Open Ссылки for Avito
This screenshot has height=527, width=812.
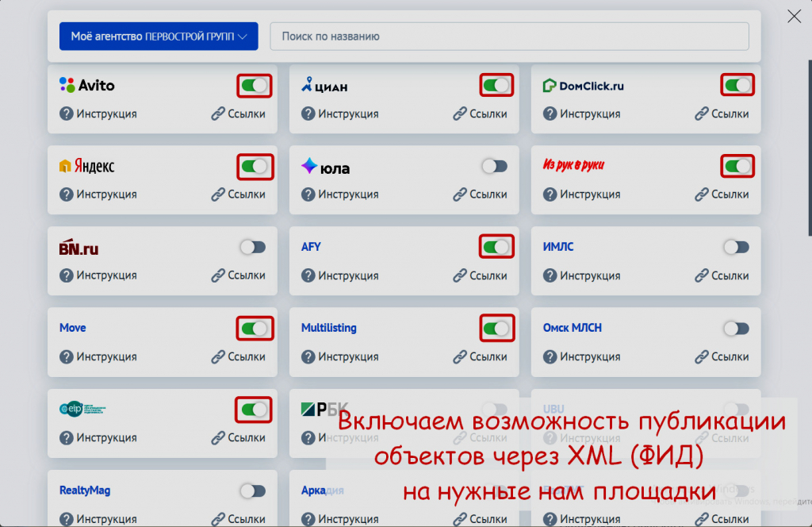click(238, 113)
